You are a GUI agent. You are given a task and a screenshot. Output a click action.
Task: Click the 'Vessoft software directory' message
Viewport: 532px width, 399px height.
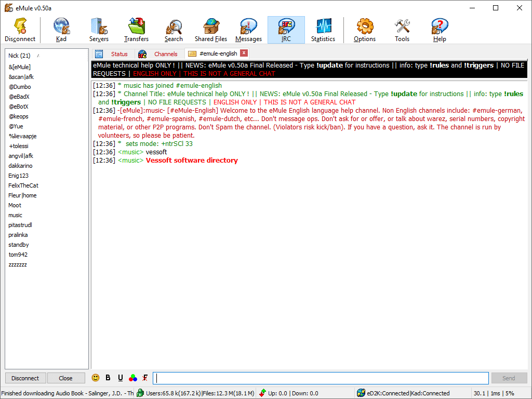click(x=192, y=160)
